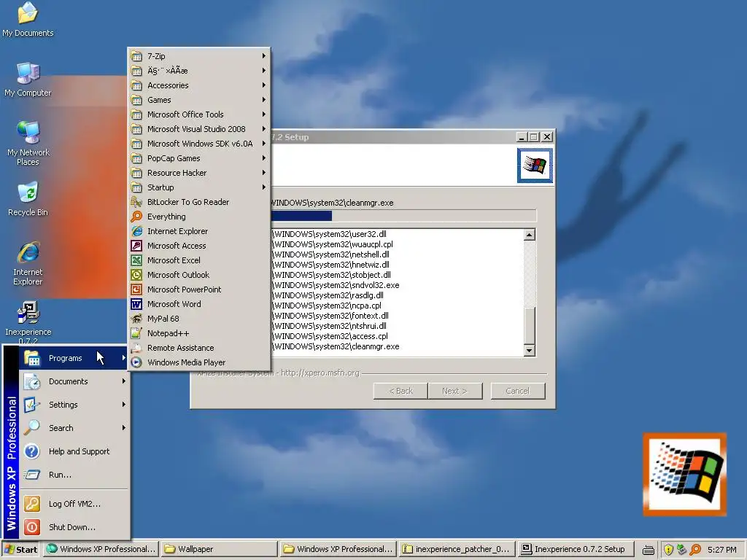Click the Setup file list scrollbar thumb
Screen dimensions: 747x560
pyautogui.click(x=530, y=324)
